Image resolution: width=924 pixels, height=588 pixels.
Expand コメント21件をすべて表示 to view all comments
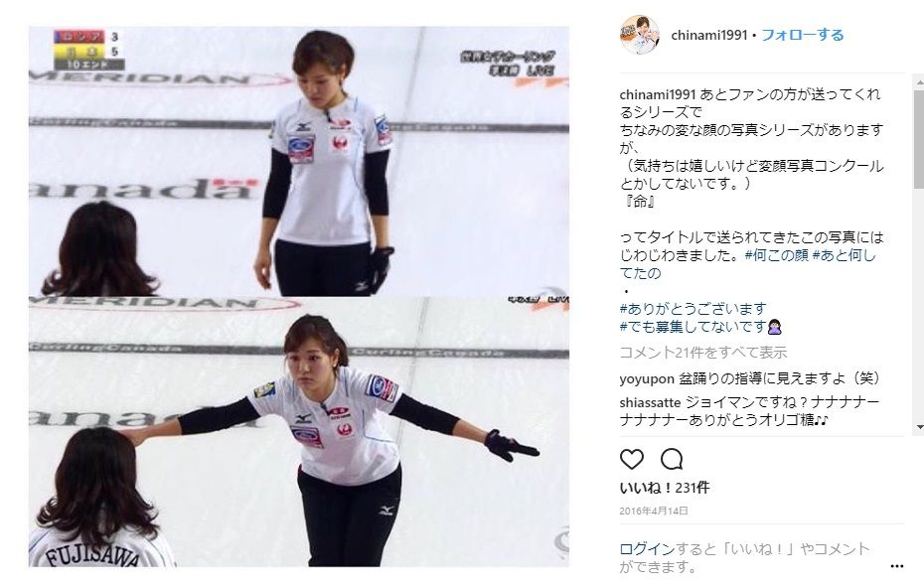click(703, 353)
